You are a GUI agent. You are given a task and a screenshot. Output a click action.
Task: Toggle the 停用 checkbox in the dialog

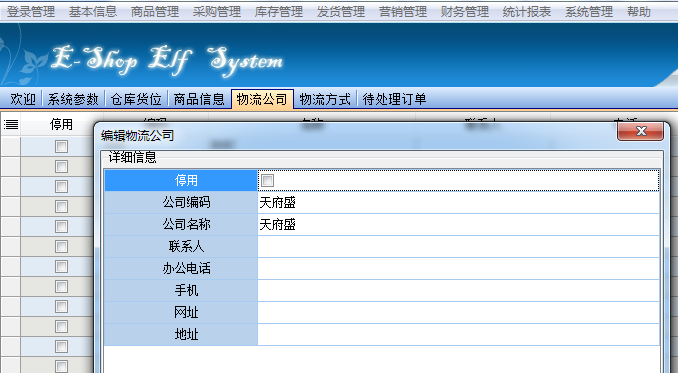267,180
